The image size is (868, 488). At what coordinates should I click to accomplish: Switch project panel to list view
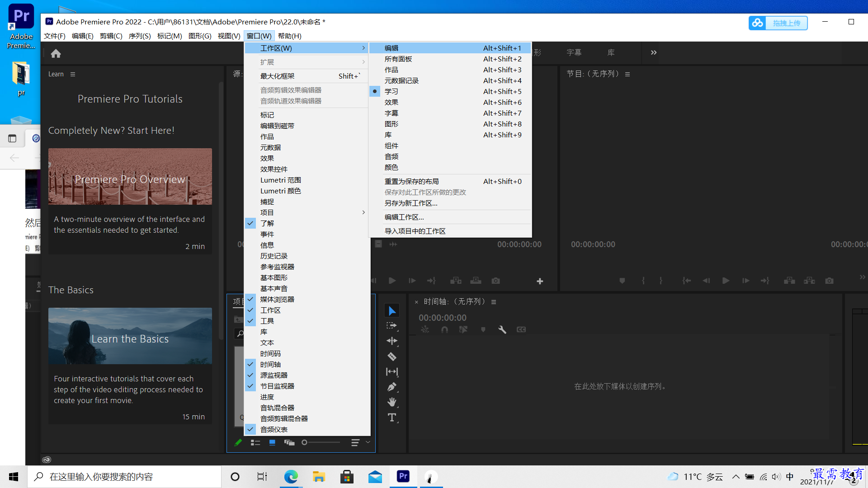[x=255, y=443]
